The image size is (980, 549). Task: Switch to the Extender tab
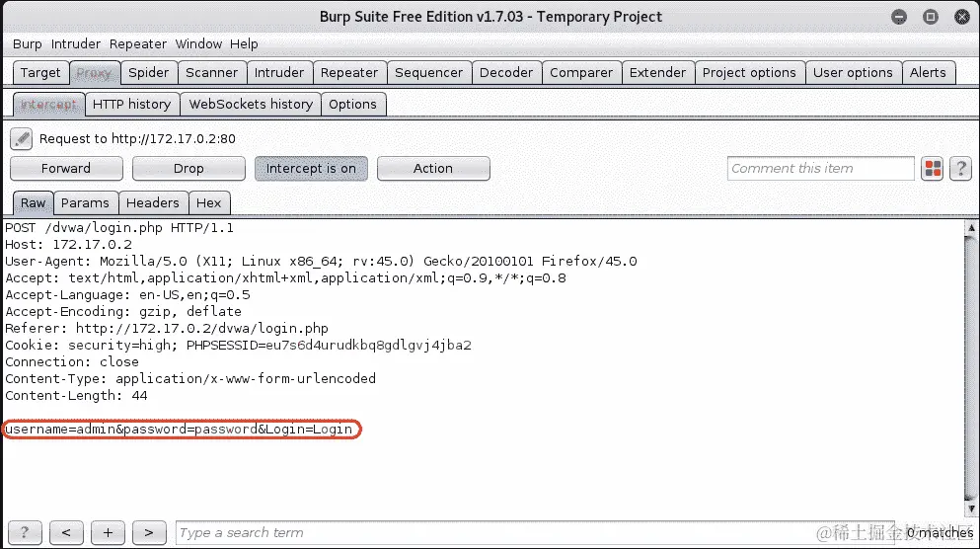coord(657,72)
